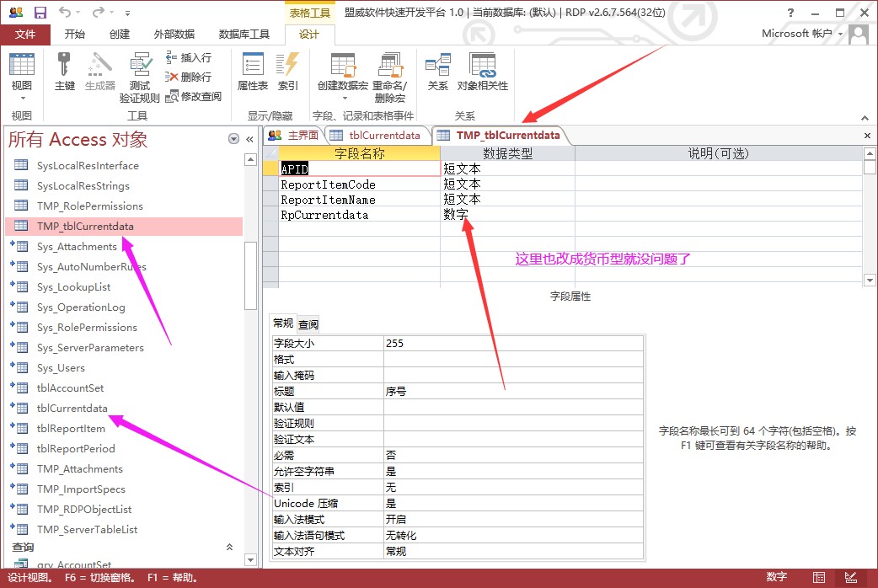Click the 生成器 builder icon

tap(100, 72)
